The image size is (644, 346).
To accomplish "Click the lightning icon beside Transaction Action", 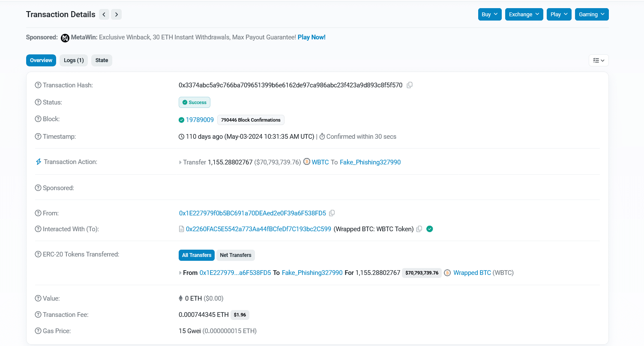I will 39,162.
